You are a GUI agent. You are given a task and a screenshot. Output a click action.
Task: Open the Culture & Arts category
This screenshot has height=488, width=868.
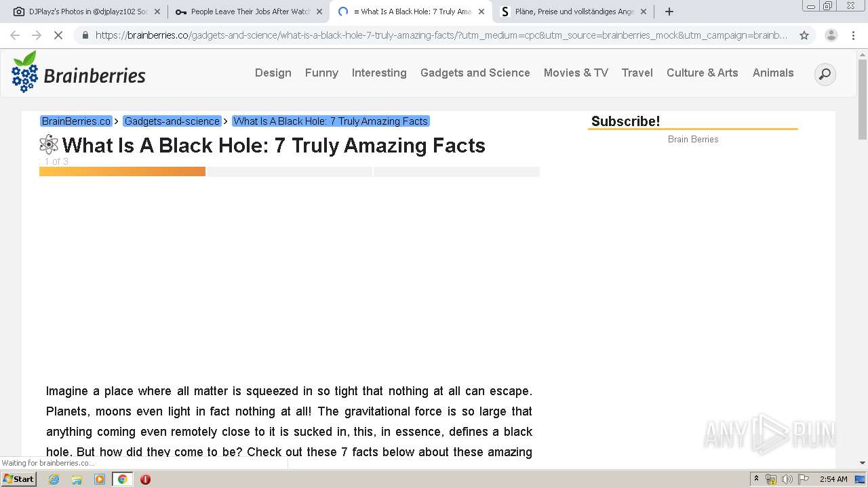point(703,73)
